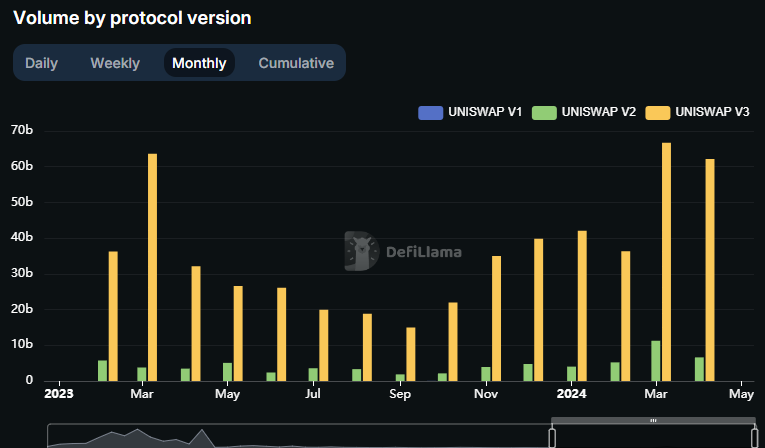
Task: Click the yellow V3 bar for November 2023
Action: tap(496, 318)
